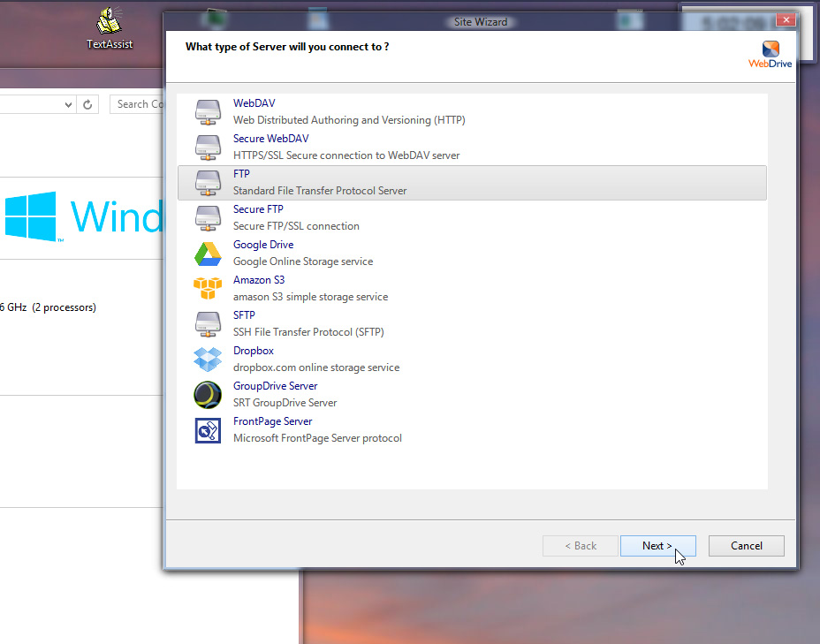Click the Secure FTP server icon

tap(208, 218)
